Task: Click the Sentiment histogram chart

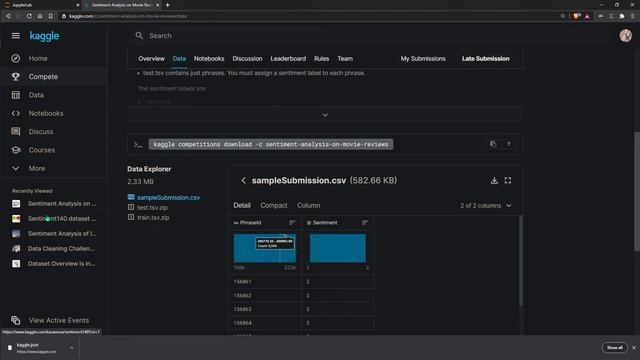Action: click(338, 248)
